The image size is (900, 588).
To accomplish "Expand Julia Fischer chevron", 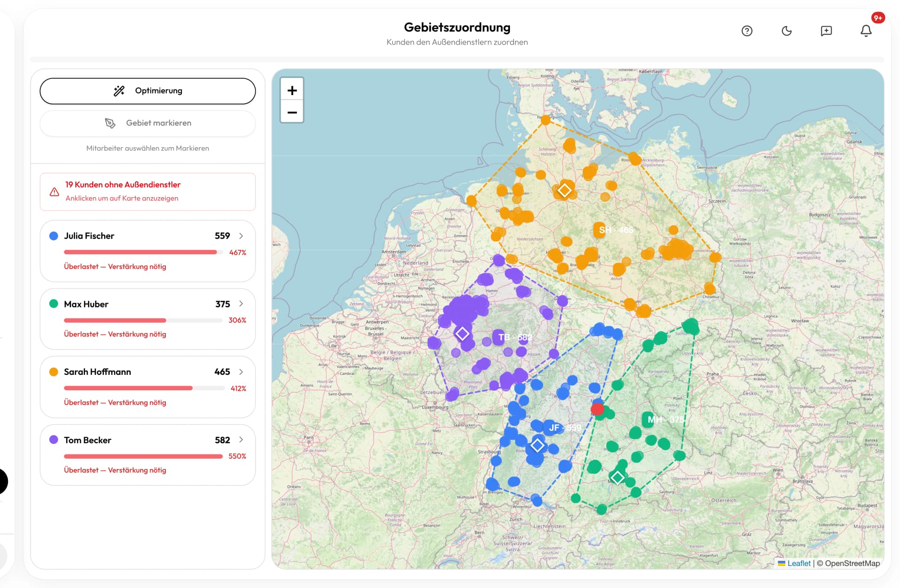I will 241,236.
